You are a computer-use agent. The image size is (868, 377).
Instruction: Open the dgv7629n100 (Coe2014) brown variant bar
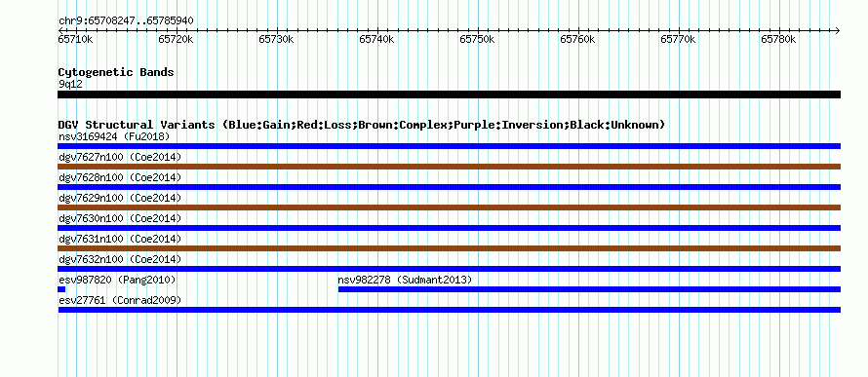[x=449, y=207]
